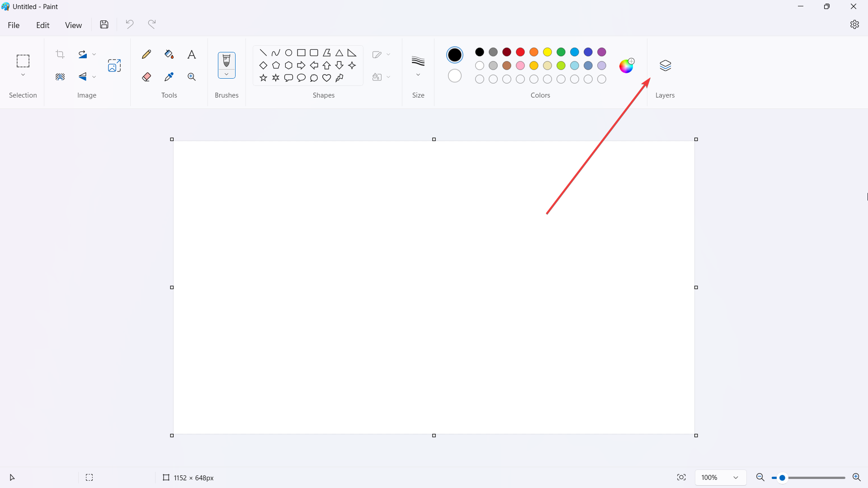Click the Undo button

click(130, 24)
